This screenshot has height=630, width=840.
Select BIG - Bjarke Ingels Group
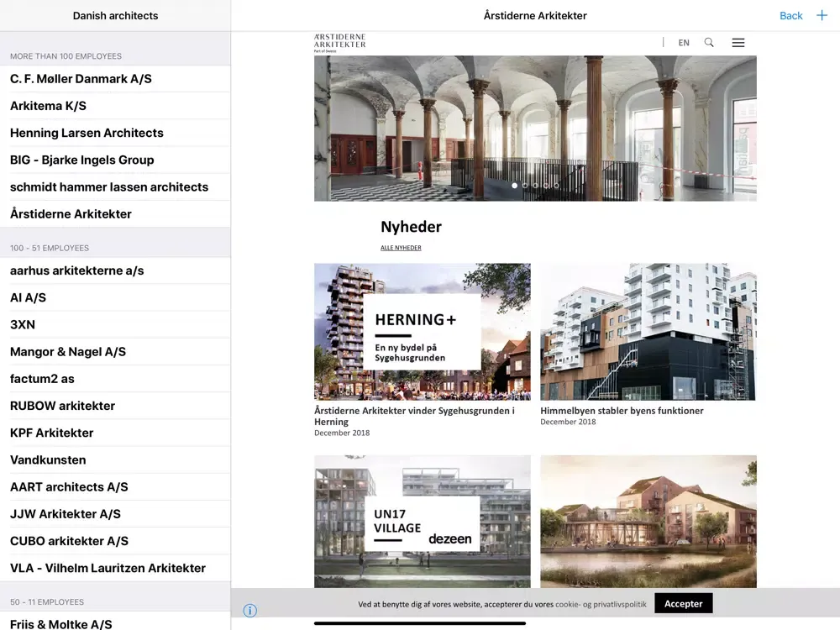[115, 160]
